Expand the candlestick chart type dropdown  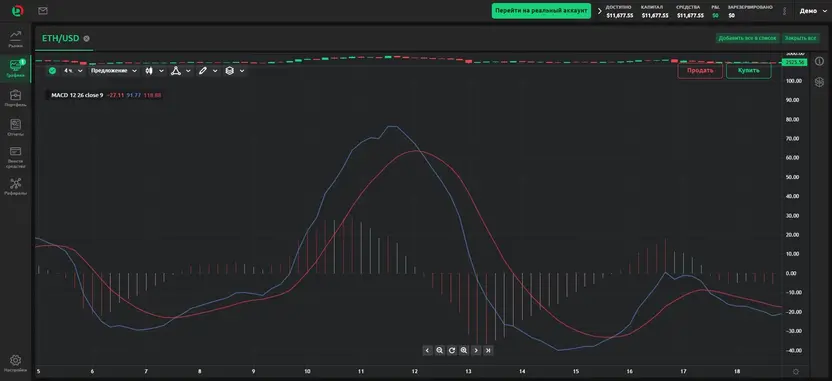coord(154,71)
